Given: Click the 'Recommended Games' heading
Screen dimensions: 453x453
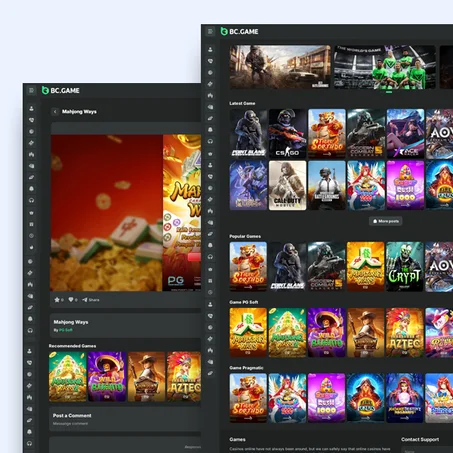Looking at the screenshot, I should point(72,346).
